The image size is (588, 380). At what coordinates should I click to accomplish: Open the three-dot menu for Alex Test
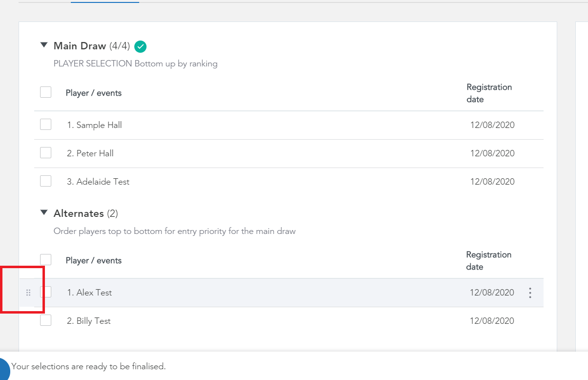(x=530, y=293)
